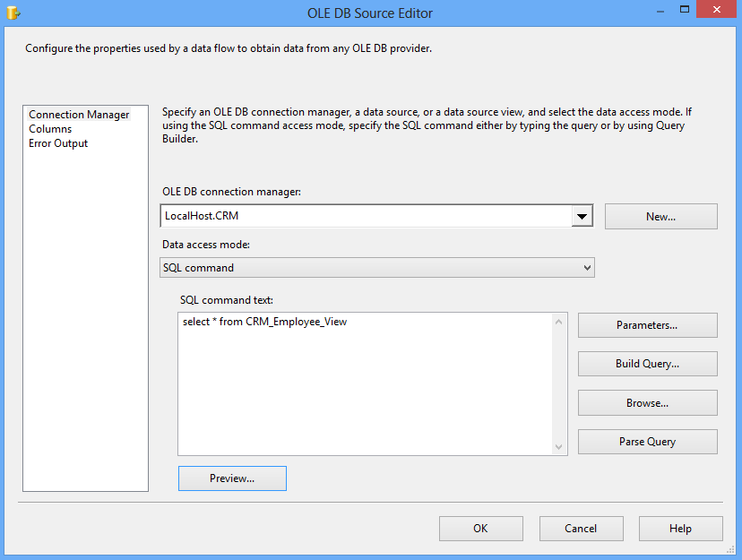Viewport: 742px width, 560px height.
Task: Switch to the Columns page
Action: click(50, 129)
